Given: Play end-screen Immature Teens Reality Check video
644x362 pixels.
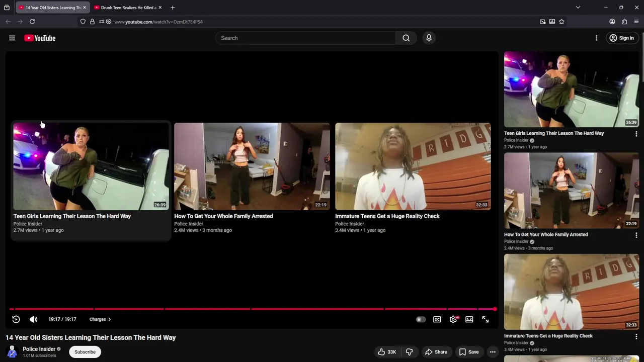Looking at the screenshot, I should tap(413, 166).
